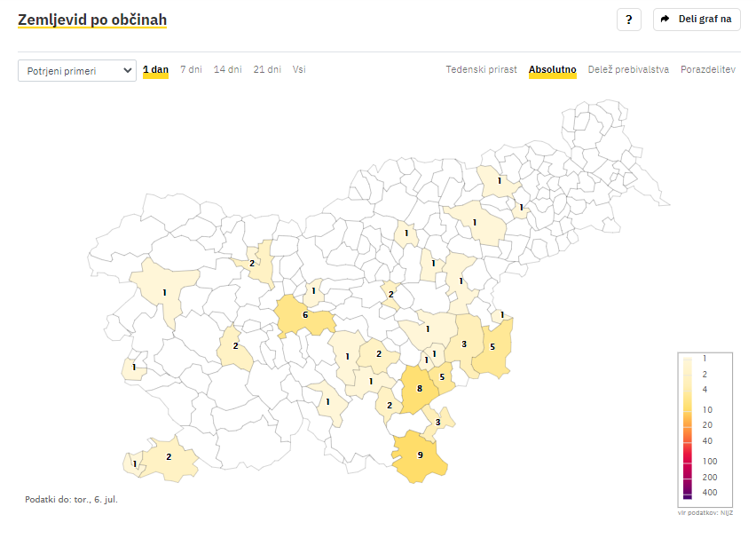Screen dimensions: 756x538
Task: Select the 14 dni time range
Action: point(227,69)
